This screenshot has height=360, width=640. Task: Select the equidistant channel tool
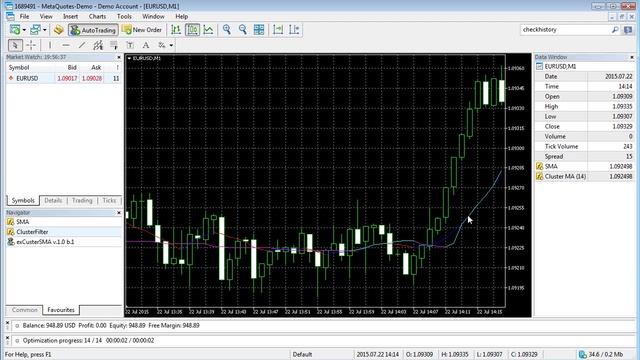98,45
